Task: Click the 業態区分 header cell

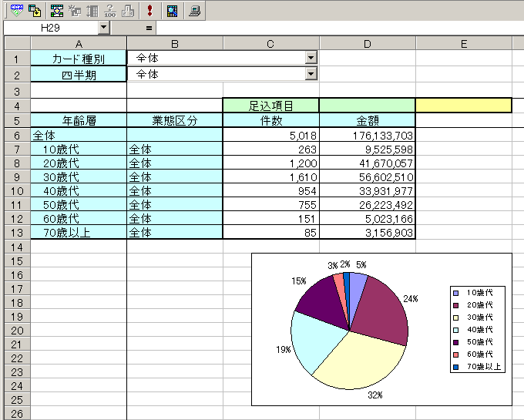Action: [175, 120]
